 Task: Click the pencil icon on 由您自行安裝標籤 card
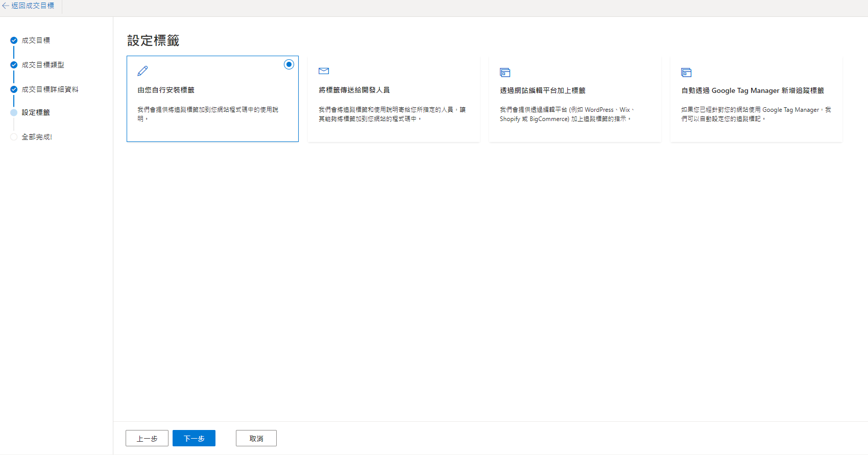tap(142, 71)
